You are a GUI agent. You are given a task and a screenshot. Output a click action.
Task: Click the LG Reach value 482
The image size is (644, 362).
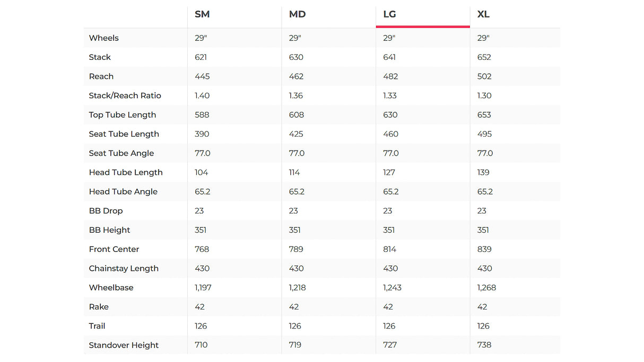tap(390, 76)
